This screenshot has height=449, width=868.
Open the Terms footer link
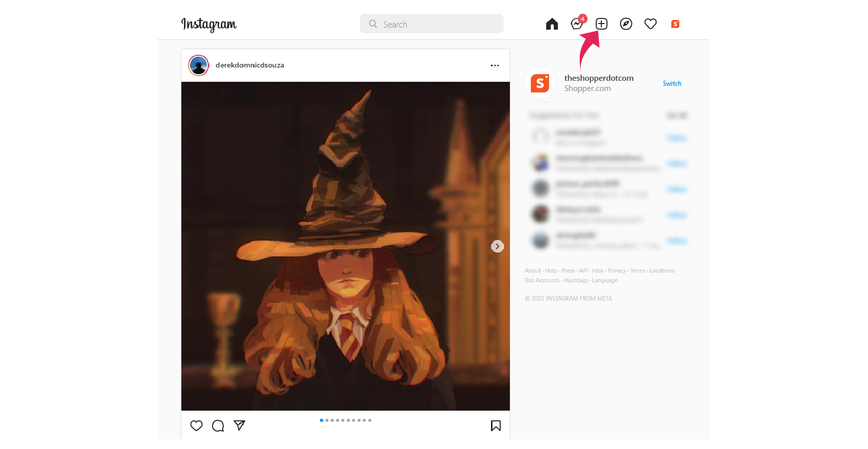click(x=638, y=271)
